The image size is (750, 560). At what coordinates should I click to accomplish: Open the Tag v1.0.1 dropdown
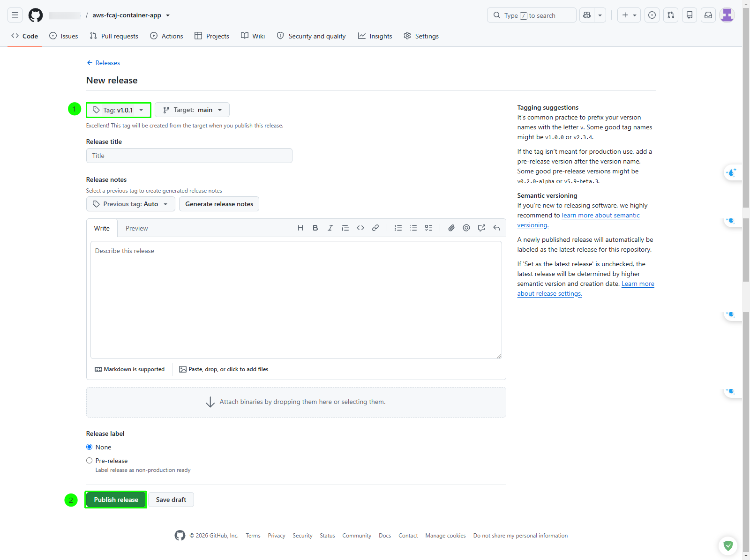tap(119, 110)
